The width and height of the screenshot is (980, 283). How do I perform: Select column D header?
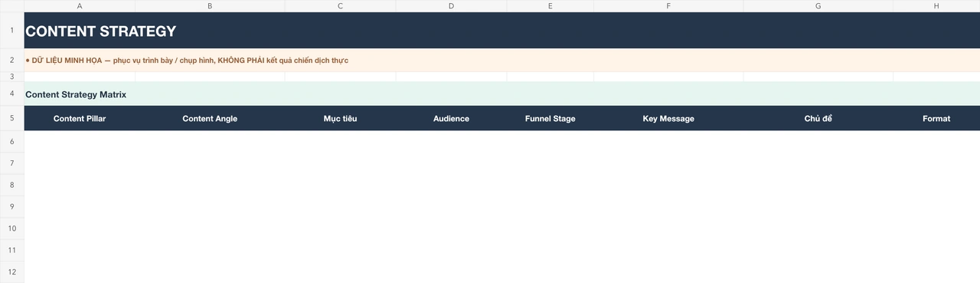[451, 6]
